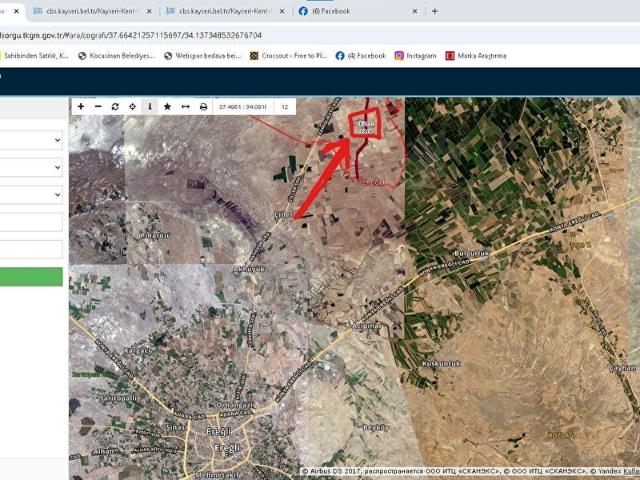
Task: Click the Kuskuncuk label on the map
Action: pyautogui.click(x=441, y=363)
